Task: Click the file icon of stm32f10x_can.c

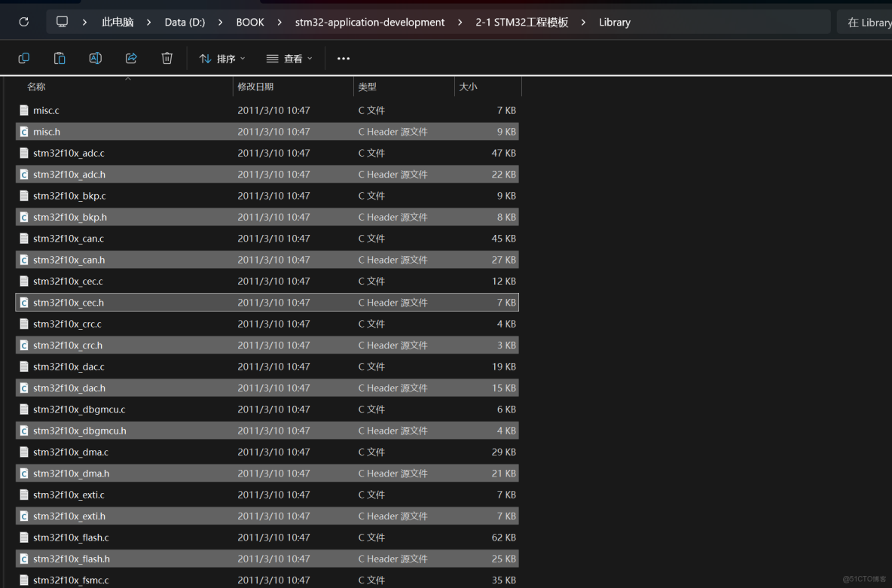Action: [24, 238]
